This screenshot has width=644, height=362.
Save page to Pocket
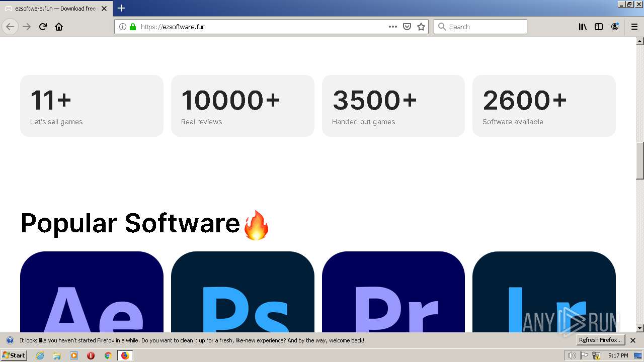[407, 27]
